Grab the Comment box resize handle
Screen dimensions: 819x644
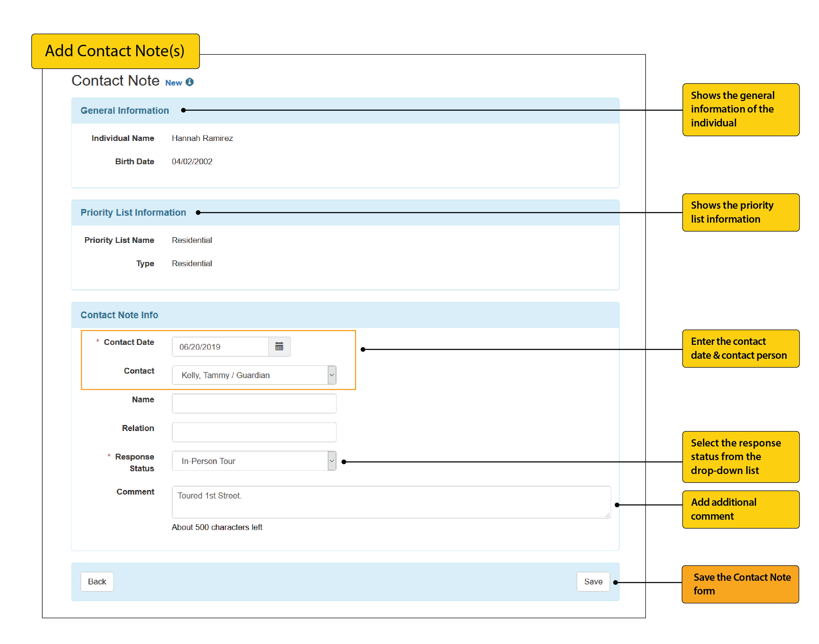607,515
